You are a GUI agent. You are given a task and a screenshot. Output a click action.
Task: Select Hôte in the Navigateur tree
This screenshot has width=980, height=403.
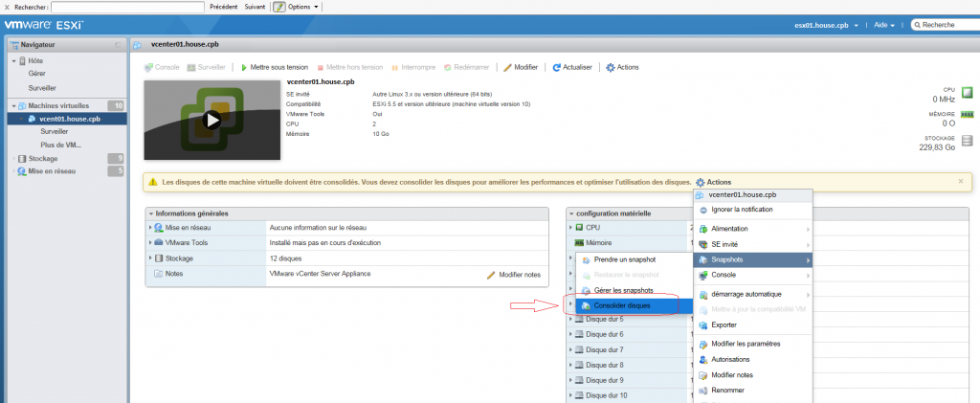pos(35,60)
